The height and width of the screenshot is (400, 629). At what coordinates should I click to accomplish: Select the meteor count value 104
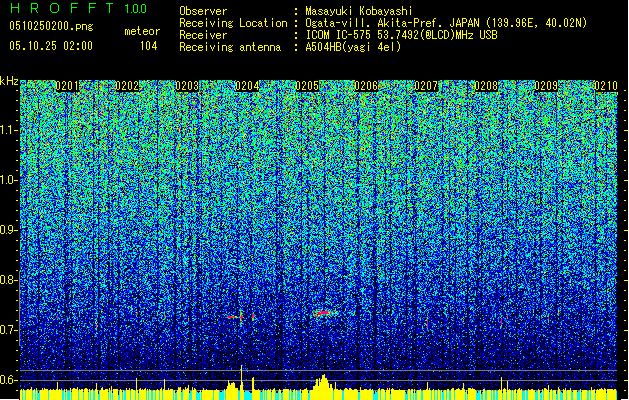(148, 46)
